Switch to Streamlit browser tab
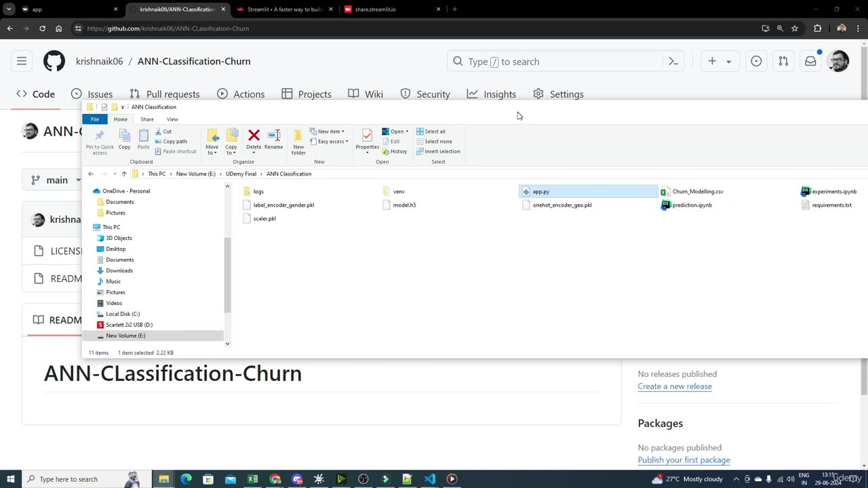 [x=283, y=9]
